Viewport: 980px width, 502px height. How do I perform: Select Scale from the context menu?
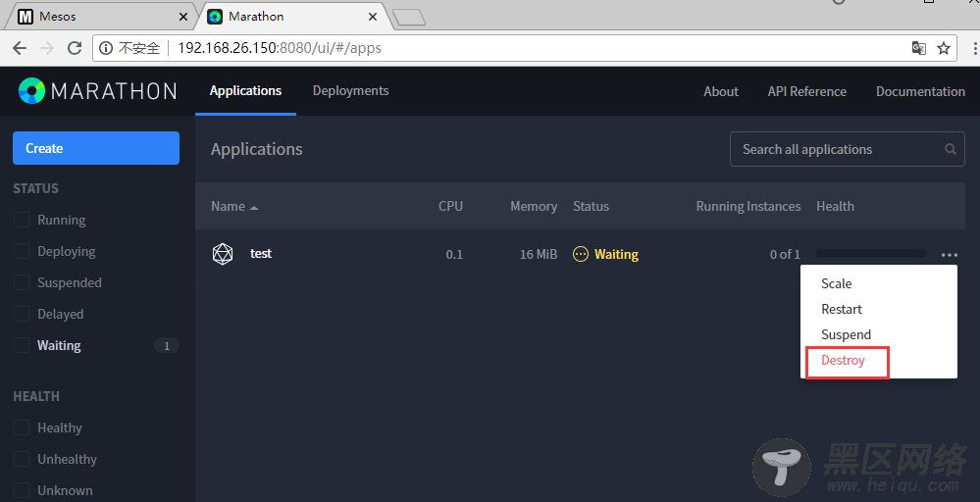click(x=836, y=283)
